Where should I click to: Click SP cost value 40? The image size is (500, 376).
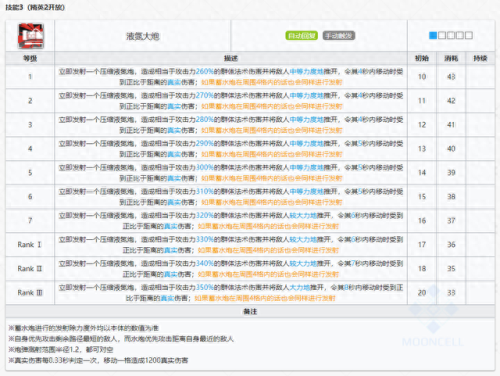click(451, 149)
